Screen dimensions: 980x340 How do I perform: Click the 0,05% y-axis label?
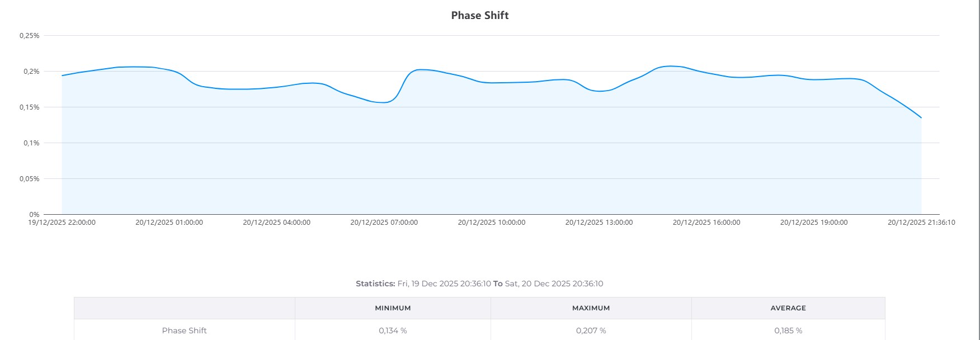(x=30, y=178)
